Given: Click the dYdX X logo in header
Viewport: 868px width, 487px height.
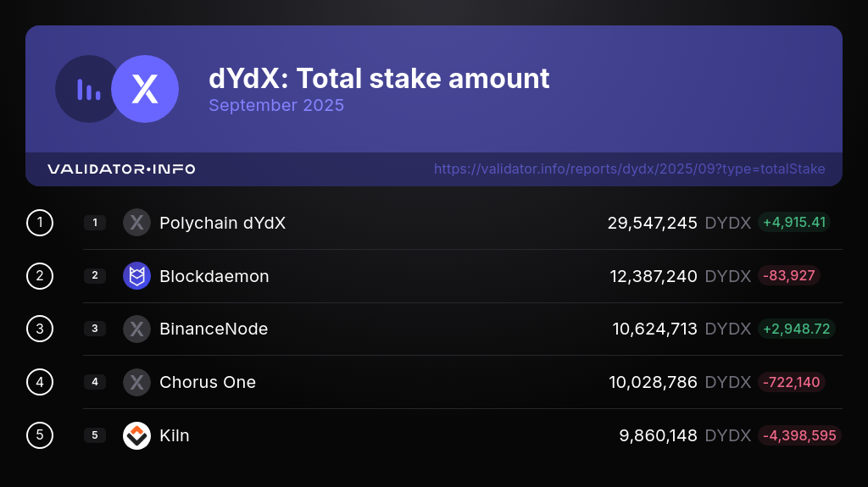Looking at the screenshot, I should (145, 89).
